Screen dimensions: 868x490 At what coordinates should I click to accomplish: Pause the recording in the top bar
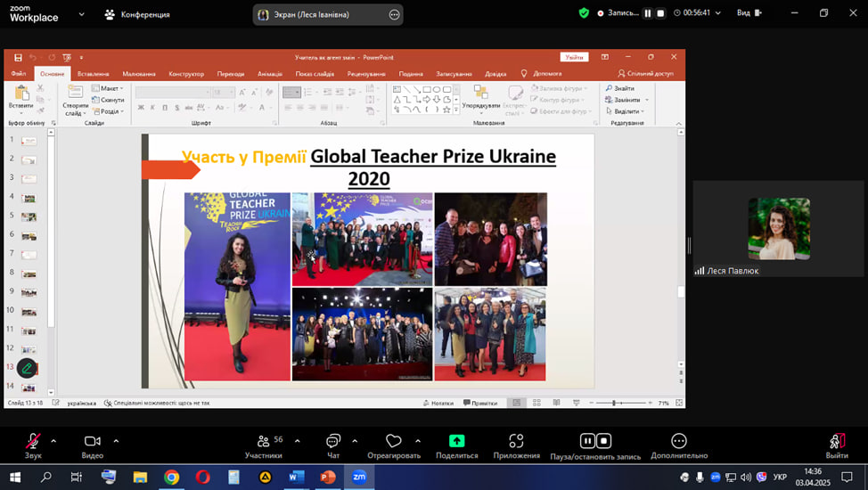[648, 13]
